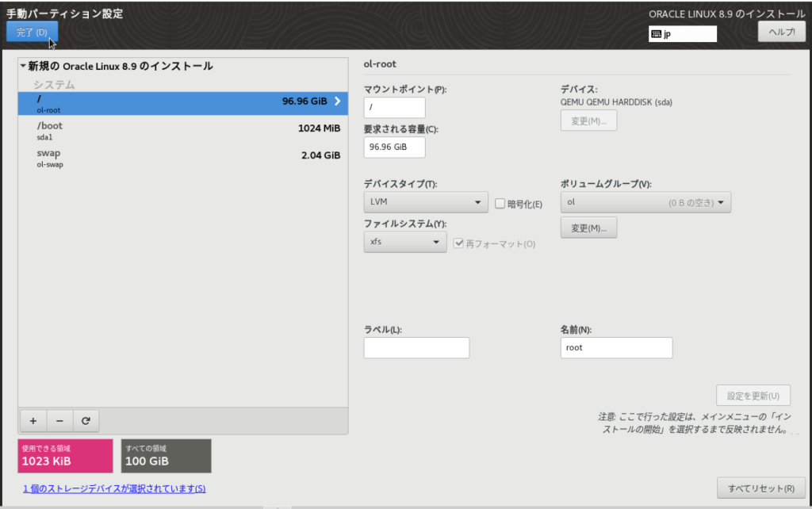Remove the selected partition using the minus icon
Image resolution: width=812 pixels, height=509 pixels.
(x=59, y=420)
